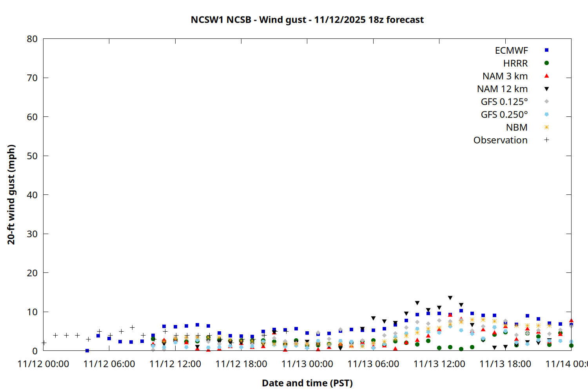Click the red triangle NAM 3 km marker in legend
Viewport: 588px width, 392px height.
[546, 76]
